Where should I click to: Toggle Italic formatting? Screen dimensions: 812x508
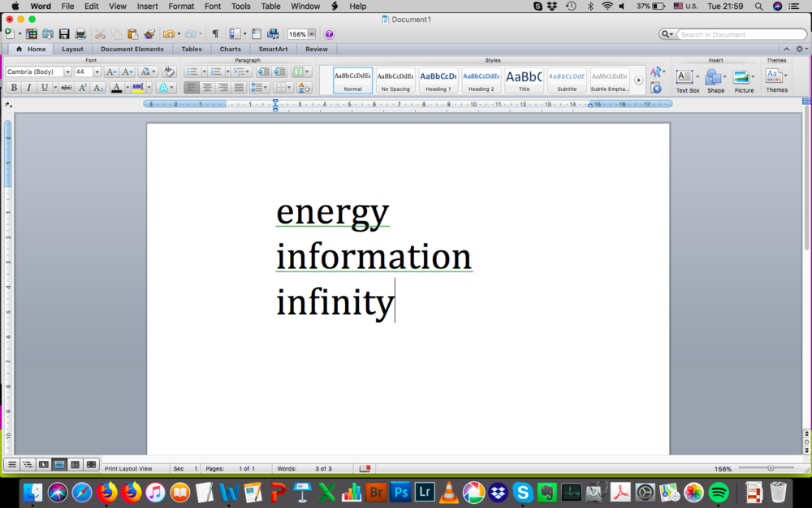click(x=28, y=88)
